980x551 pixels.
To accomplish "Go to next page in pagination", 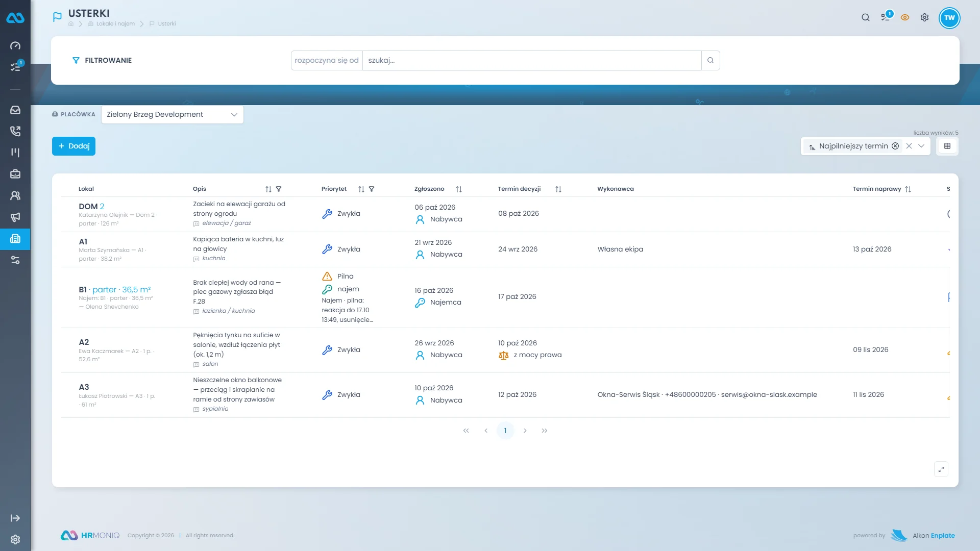I will click(x=525, y=431).
